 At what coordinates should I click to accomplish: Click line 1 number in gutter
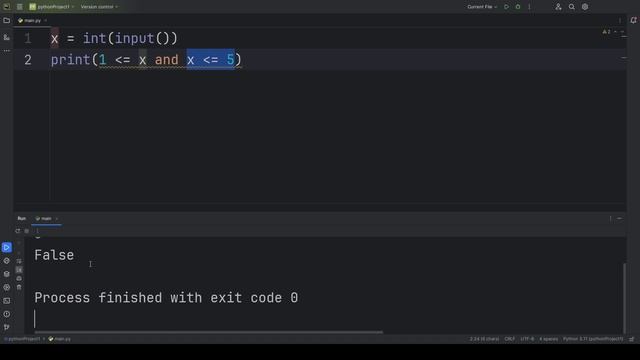click(28, 38)
